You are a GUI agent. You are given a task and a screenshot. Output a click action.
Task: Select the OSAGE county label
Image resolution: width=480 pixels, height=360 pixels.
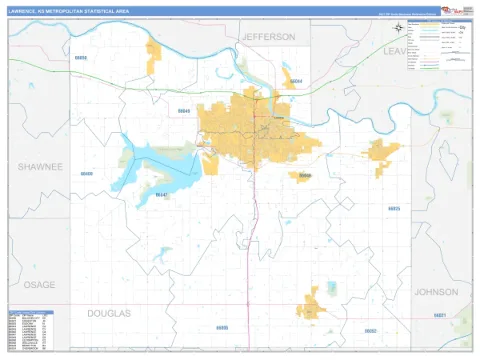coord(39,285)
